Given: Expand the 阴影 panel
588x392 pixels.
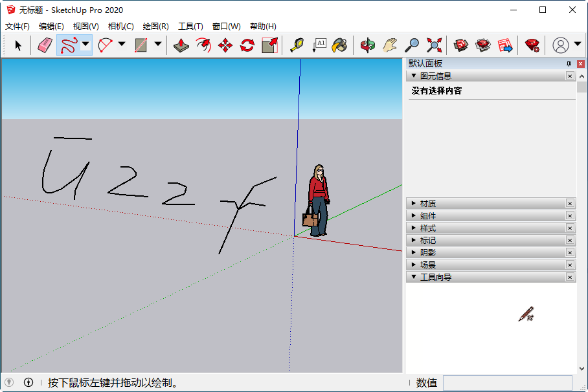Looking at the screenshot, I should pos(414,252).
